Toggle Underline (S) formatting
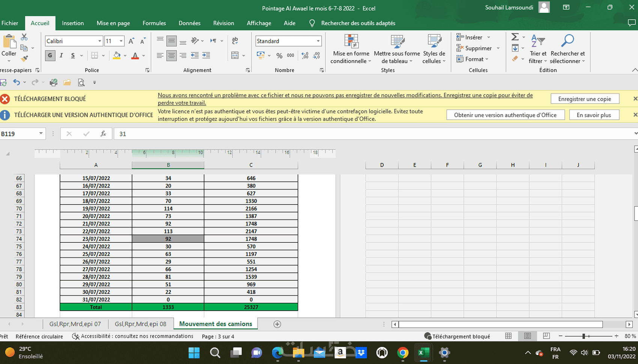Viewport: 638px width, 364px height. (73, 56)
